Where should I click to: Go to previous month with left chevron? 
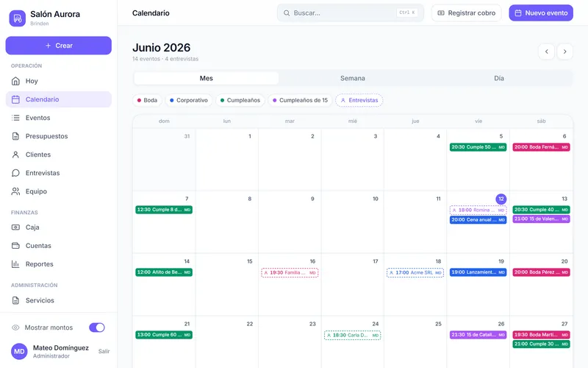(x=546, y=52)
